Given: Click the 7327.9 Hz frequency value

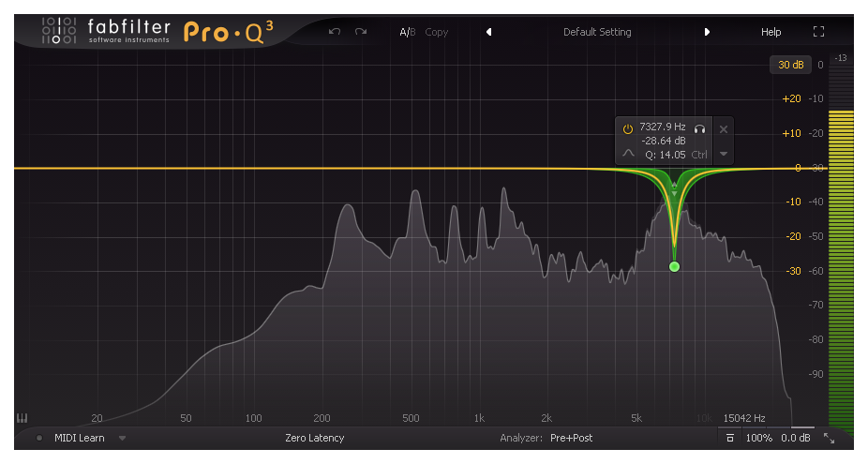Looking at the screenshot, I should (663, 127).
